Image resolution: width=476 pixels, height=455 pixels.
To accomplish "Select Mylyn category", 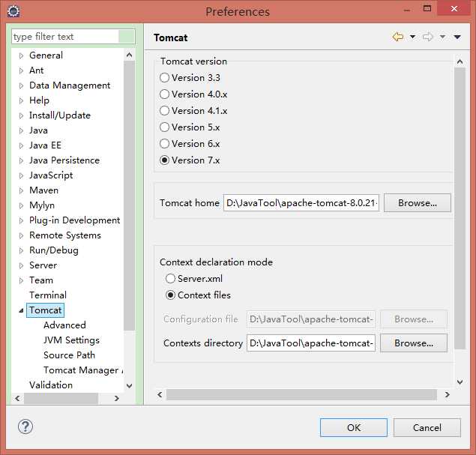I will tap(42, 205).
